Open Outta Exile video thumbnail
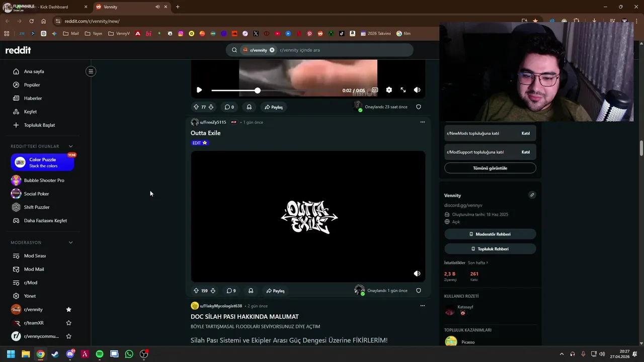Viewport: 644px width, 362px height. 308,216
